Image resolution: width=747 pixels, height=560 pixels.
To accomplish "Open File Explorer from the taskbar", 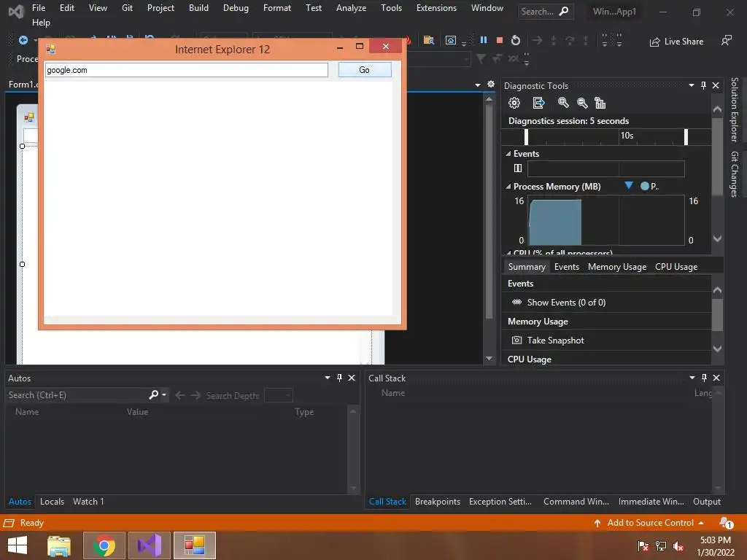I will coord(59,545).
